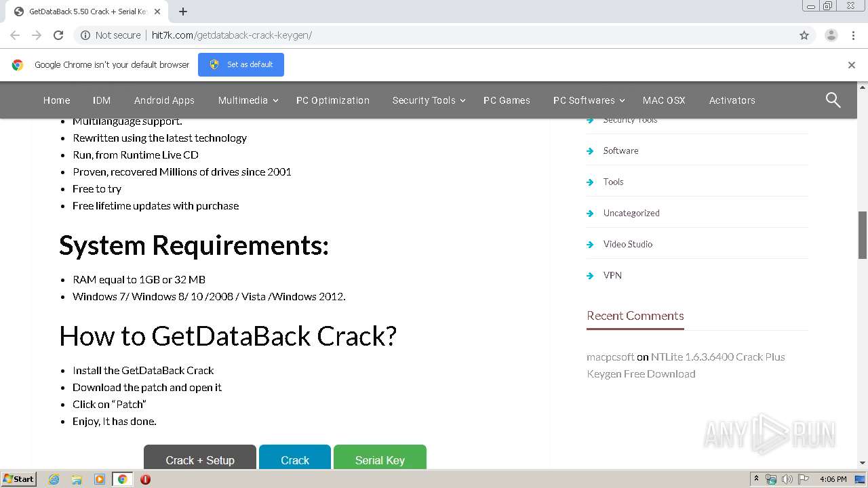Click the System Requirements heading
Viewport: 868px width, 488px height.
point(194,245)
